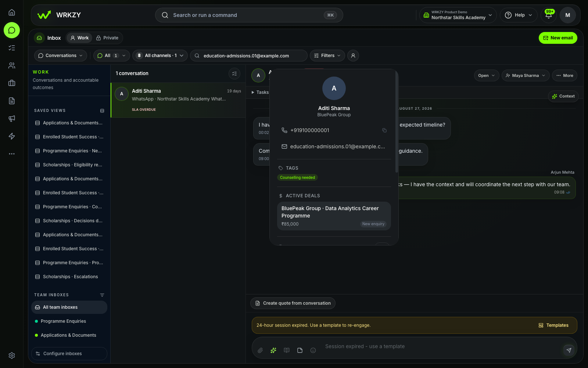
Task: Click the conversation list bulk-select icon
Action: (x=234, y=74)
